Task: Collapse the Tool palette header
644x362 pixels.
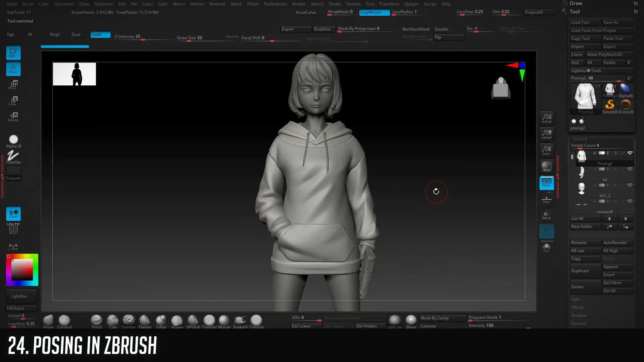Action: [x=575, y=11]
